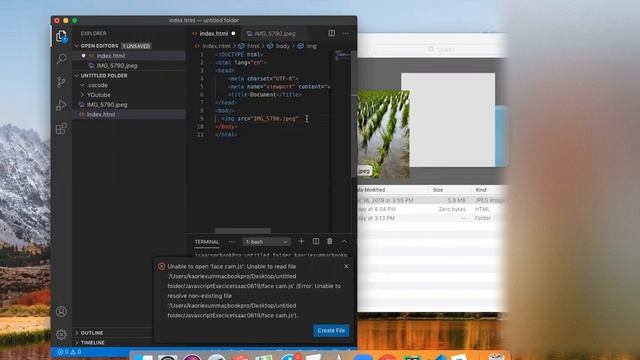Select the TERMINAL panel tab
Screen dimensions: 640x360
pyautogui.click(x=207, y=242)
